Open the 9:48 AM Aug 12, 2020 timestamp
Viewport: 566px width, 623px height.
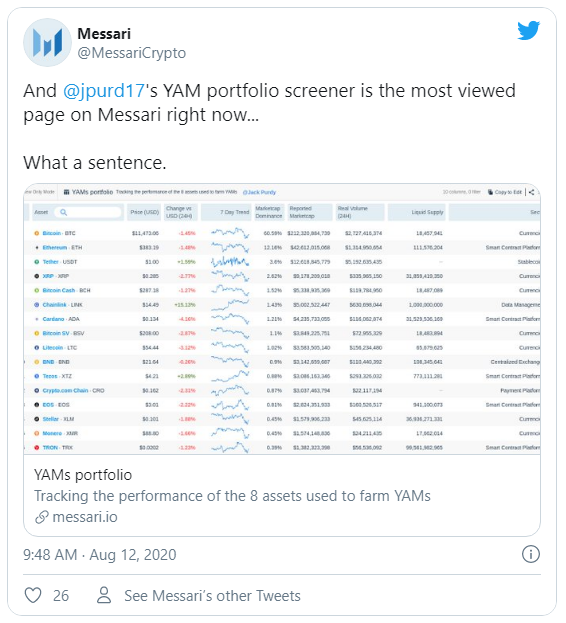[x=100, y=555]
